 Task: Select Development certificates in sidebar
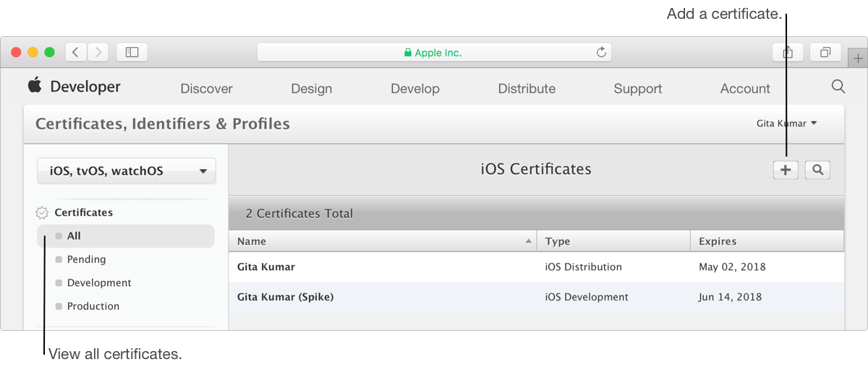coord(99,283)
